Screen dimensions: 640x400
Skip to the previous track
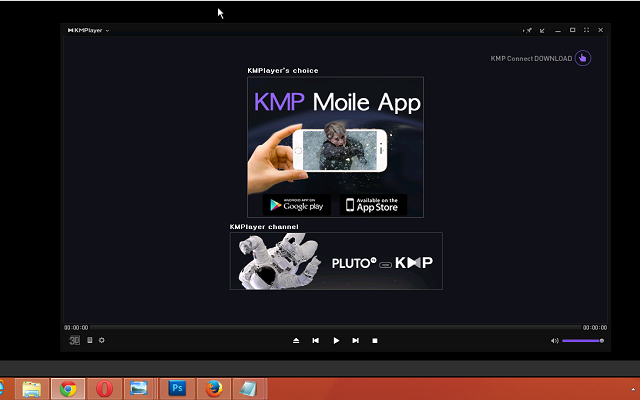tap(316, 341)
